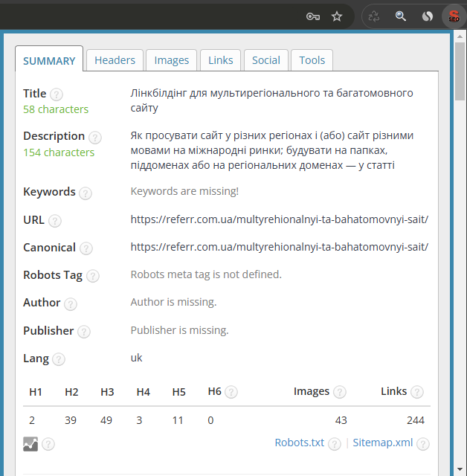Switch to the Headers tab
Screen dimensions: 467x476
coord(115,60)
